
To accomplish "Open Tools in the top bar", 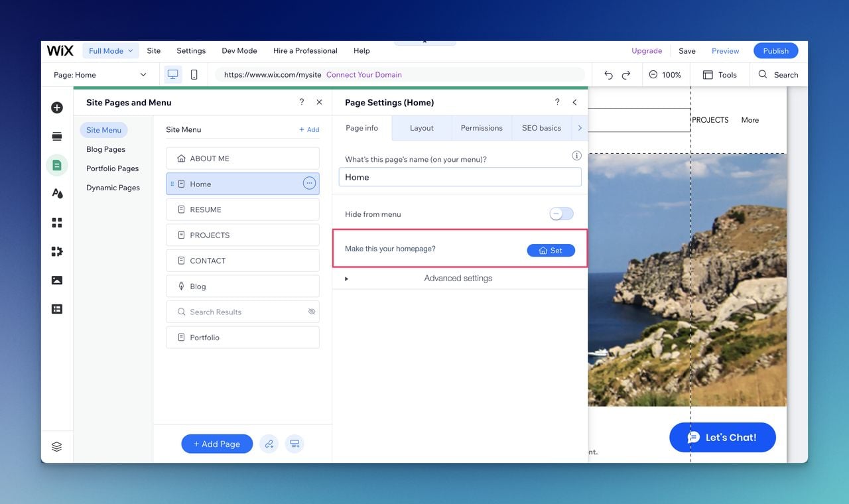I will coord(720,75).
